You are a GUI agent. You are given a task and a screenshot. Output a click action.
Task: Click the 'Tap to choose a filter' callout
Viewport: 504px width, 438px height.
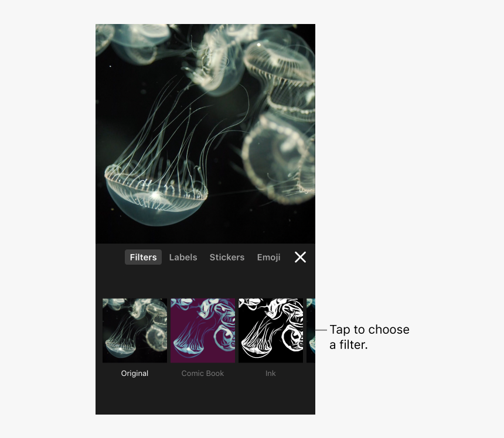(x=369, y=337)
